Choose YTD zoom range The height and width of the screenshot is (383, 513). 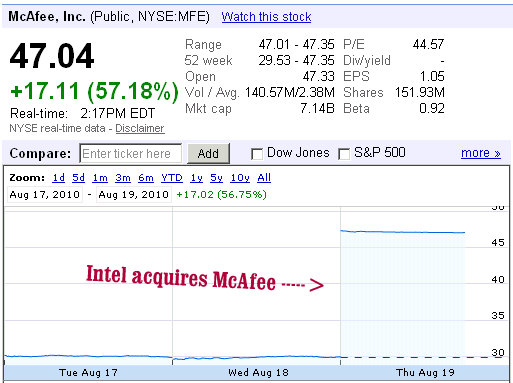(172, 178)
